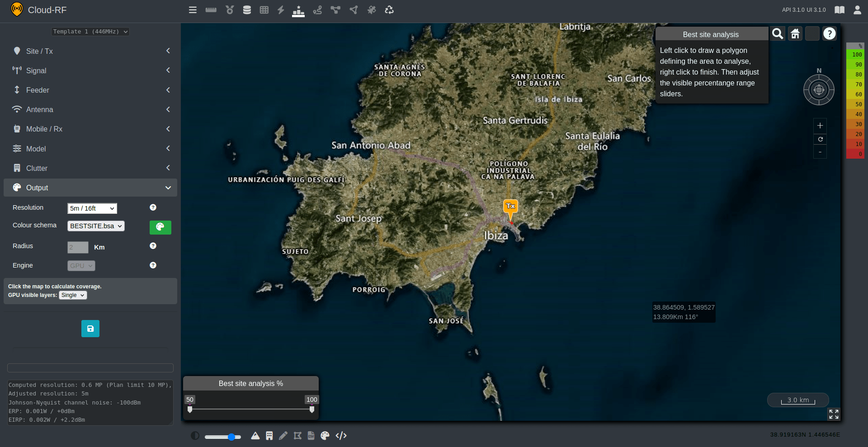This screenshot has width=868, height=447.
Task: Open the CSV export tool
Action: [311, 436]
